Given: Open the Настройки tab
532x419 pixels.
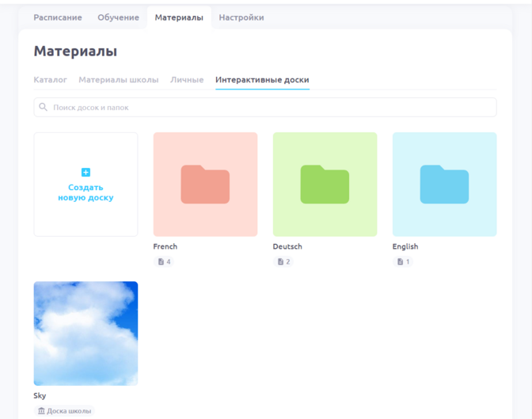Looking at the screenshot, I should [241, 17].
